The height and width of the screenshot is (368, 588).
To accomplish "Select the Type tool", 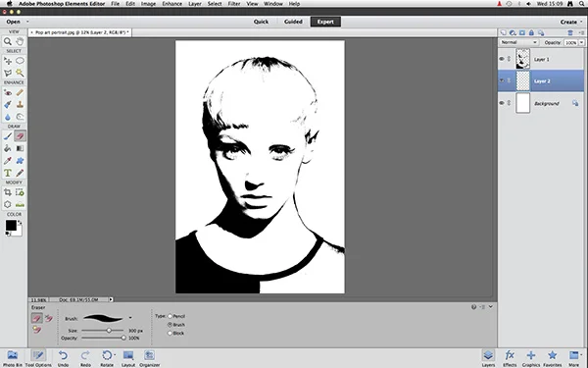I will pos(8,173).
